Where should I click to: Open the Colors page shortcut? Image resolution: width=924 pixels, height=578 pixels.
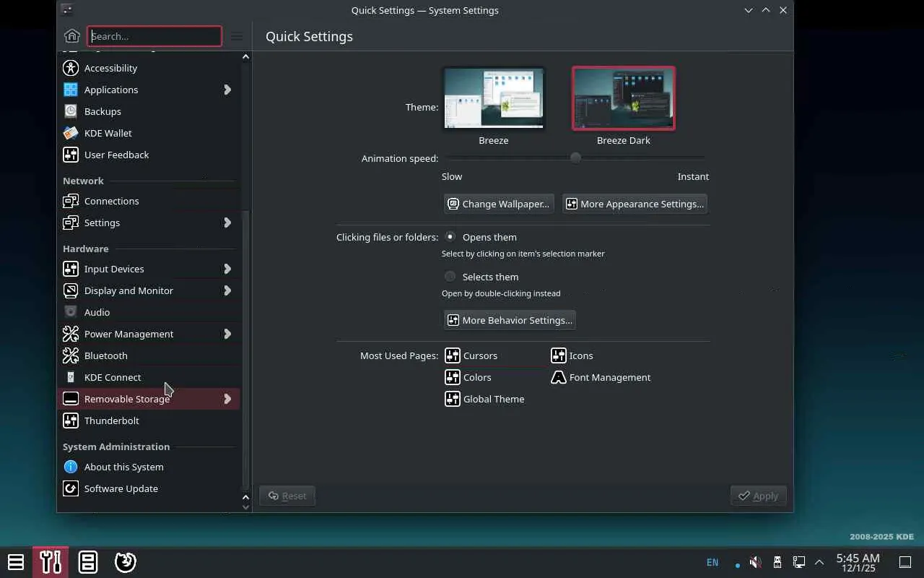(468, 377)
